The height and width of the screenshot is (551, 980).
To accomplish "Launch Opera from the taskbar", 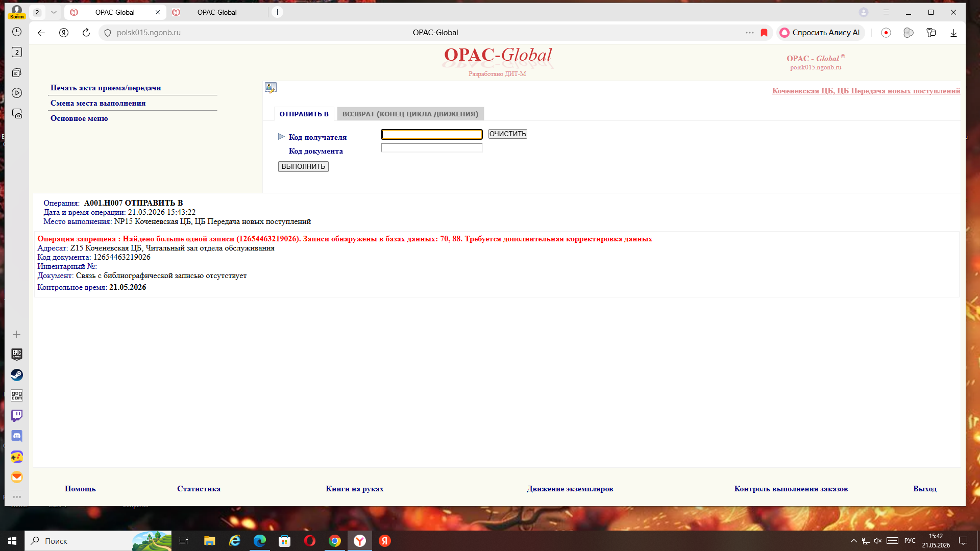I will (x=310, y=541).
